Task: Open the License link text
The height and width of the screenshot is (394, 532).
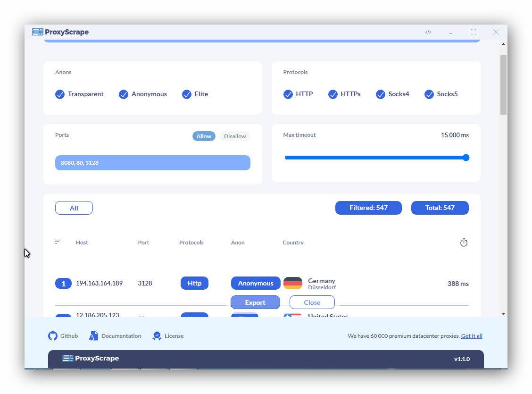Action: [174, 335]
